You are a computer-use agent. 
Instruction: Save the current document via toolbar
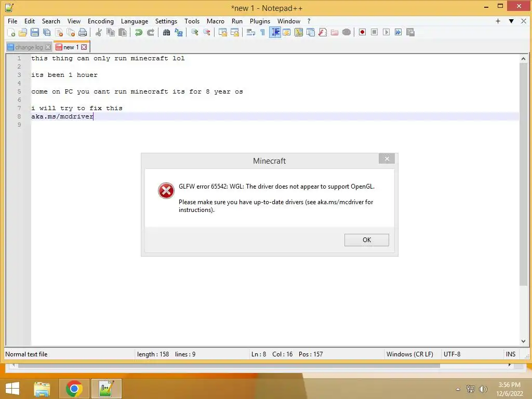click(x=35, y=32)
